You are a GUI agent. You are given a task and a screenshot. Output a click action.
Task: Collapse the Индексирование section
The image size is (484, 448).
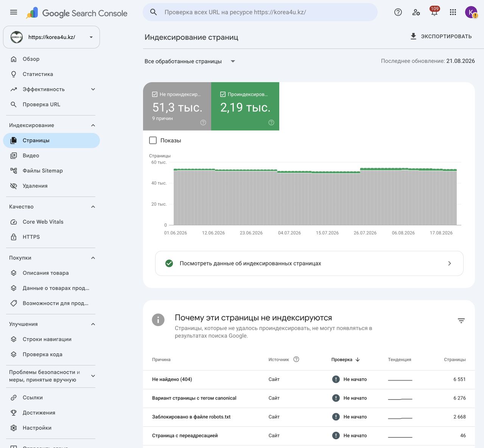click(x=93, y=125)
